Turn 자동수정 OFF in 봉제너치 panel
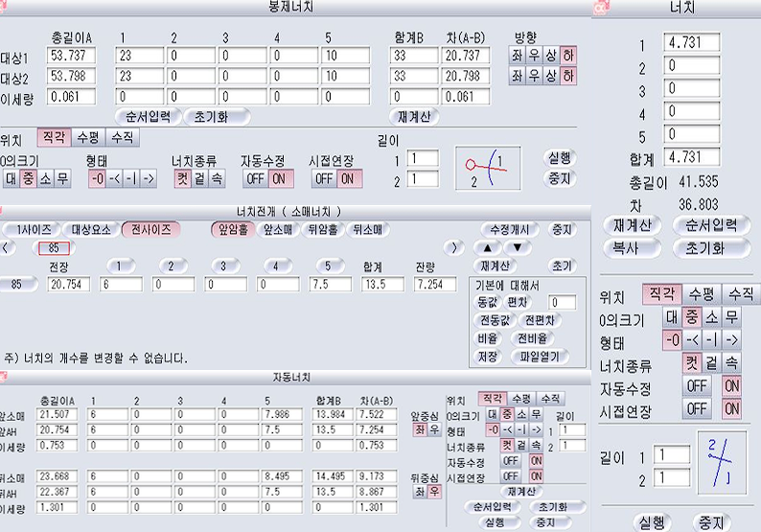The image size is (761, 532). point(254,178)
